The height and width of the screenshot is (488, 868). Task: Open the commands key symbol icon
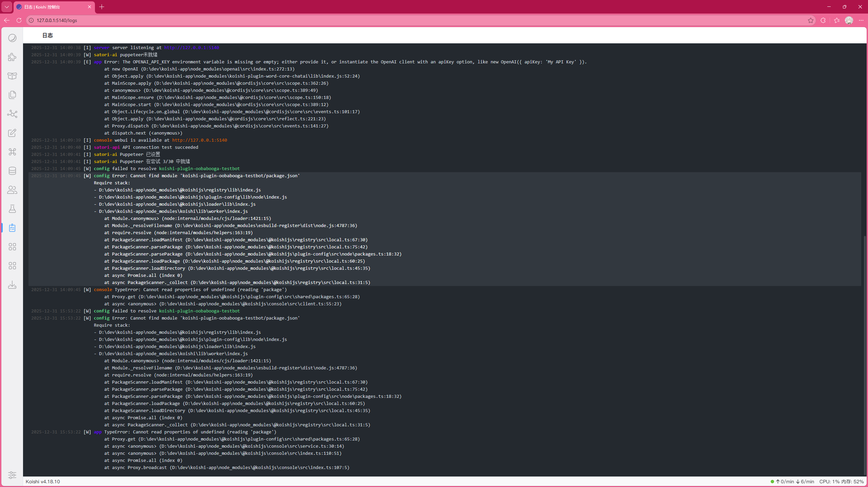coord(12,152)
